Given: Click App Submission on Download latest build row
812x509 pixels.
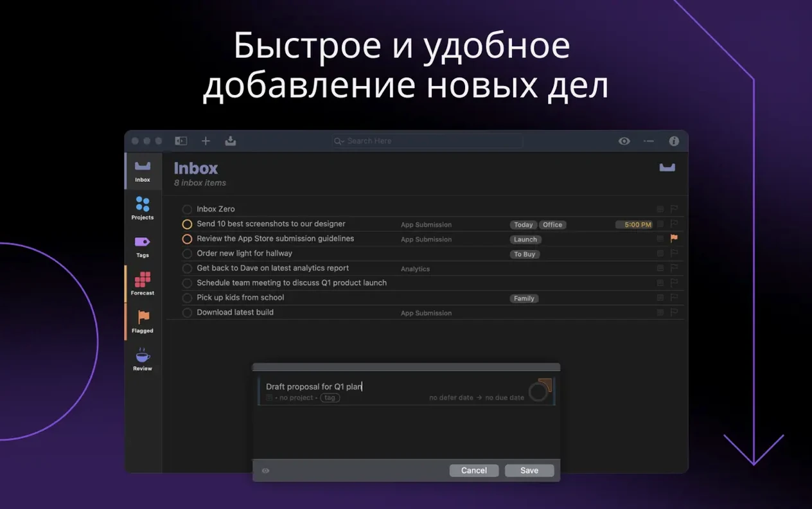Looking at the screenshot, I should (x=427, y=314).
